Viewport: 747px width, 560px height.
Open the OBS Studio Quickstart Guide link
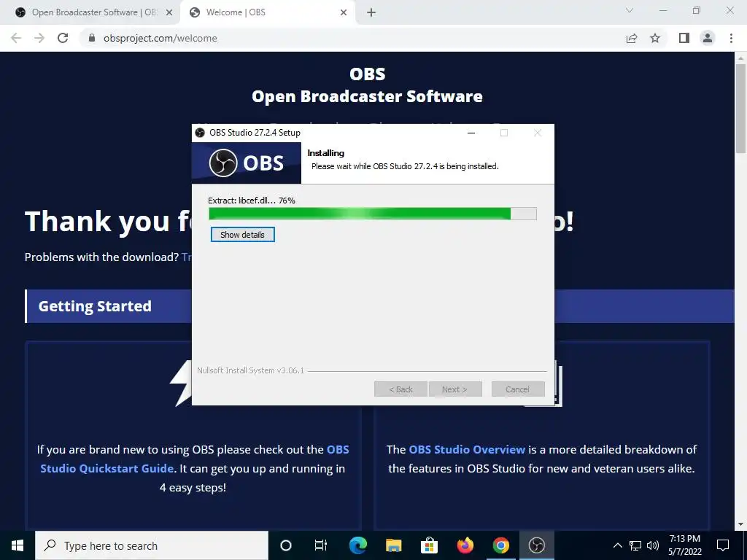[x=194, y=459]
